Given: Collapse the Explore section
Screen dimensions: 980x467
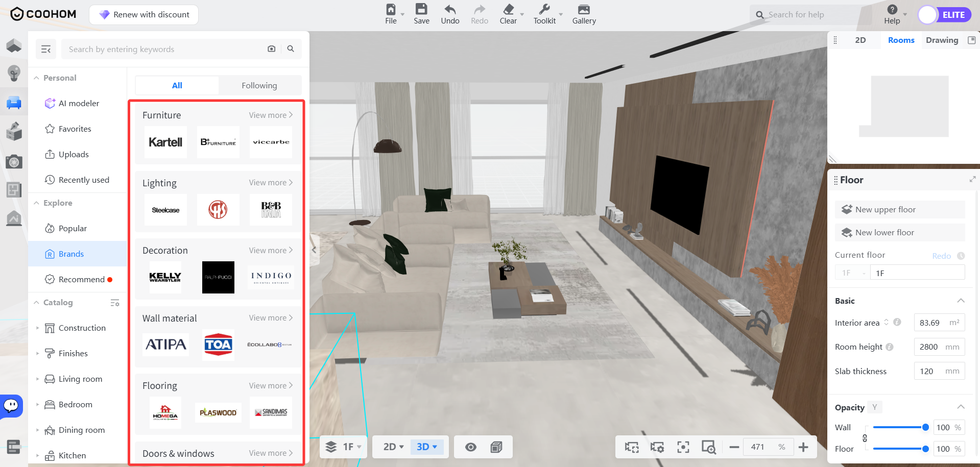Looking at the screenshot, I should pos(36,203).
